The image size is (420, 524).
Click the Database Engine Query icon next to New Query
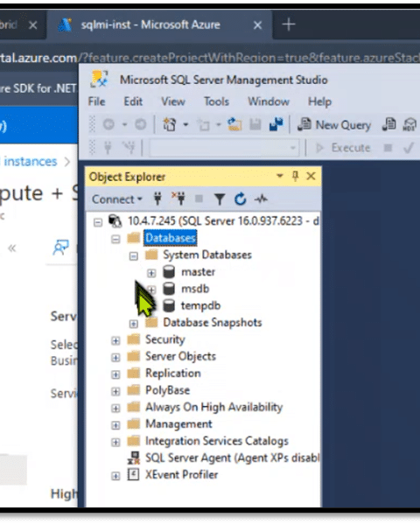coord(388,124)
